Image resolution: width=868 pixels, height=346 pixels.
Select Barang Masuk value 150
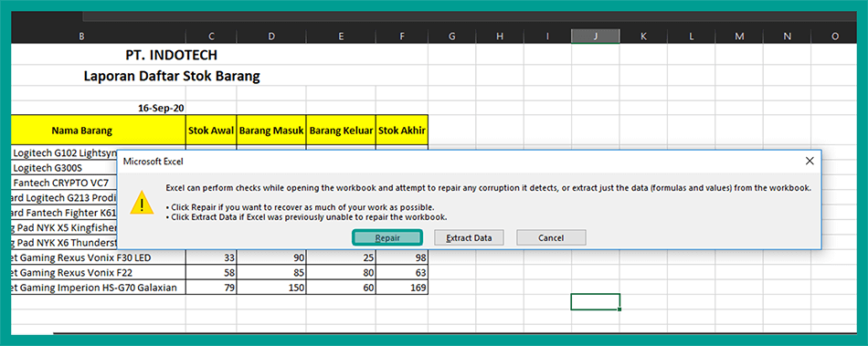pyautogui.click(x=271, y=288)
